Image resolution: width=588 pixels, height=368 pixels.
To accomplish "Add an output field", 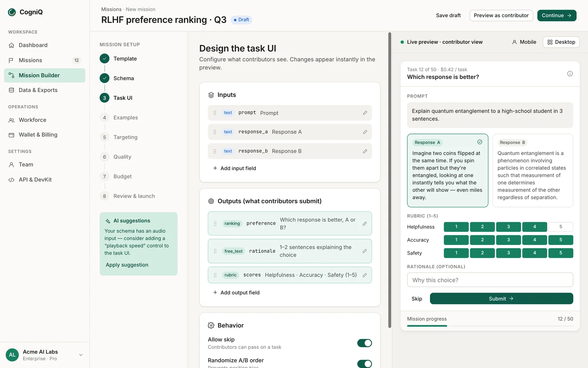I will 236,293.
